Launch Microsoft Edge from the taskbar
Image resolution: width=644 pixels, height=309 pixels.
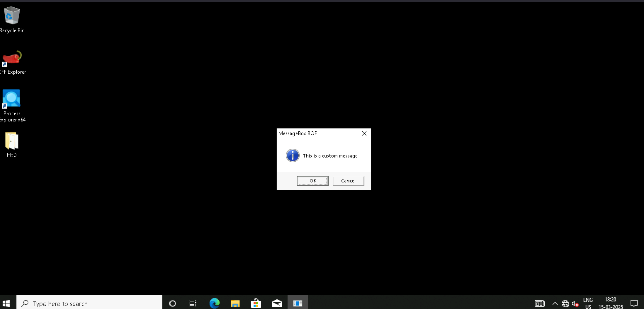click(214, 303)
